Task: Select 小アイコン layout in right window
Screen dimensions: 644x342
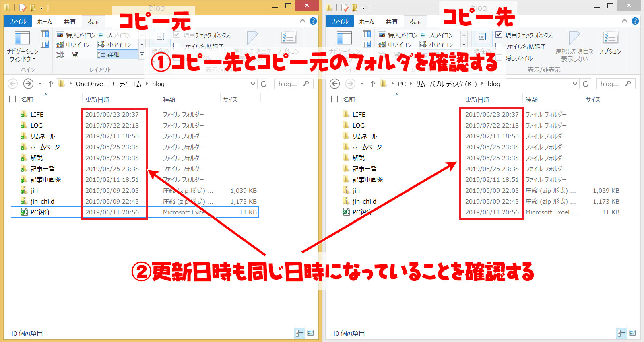Action: (x=437, y=45)
